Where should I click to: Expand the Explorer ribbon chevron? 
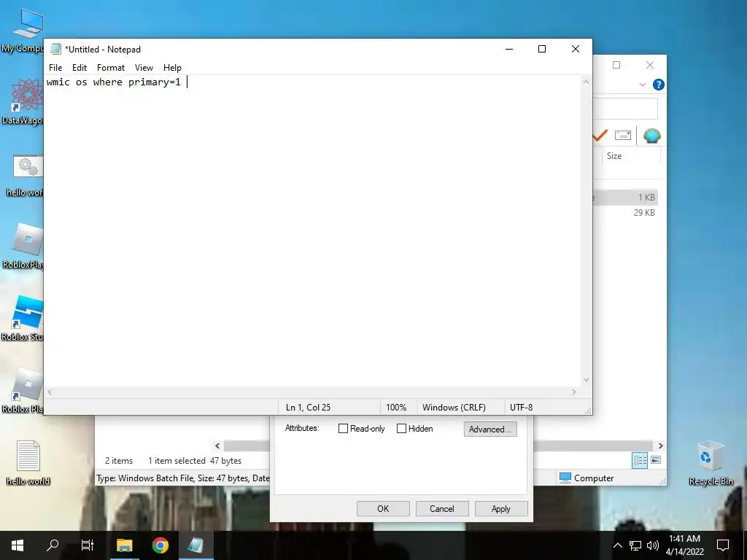(643, 85)
